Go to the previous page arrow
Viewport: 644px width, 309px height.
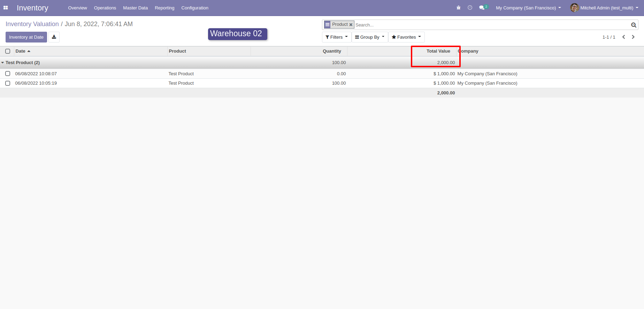[x=624, y=37]
